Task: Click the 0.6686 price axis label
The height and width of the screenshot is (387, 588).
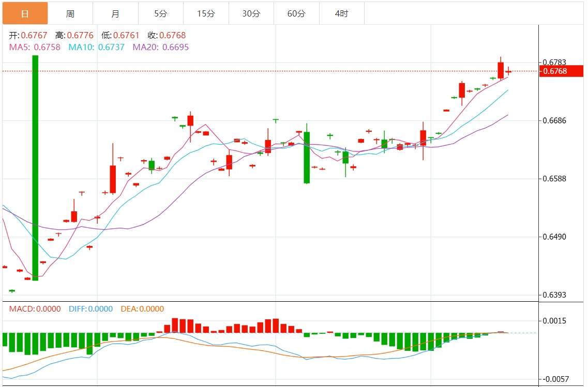Action: click(x=554, y=120)
